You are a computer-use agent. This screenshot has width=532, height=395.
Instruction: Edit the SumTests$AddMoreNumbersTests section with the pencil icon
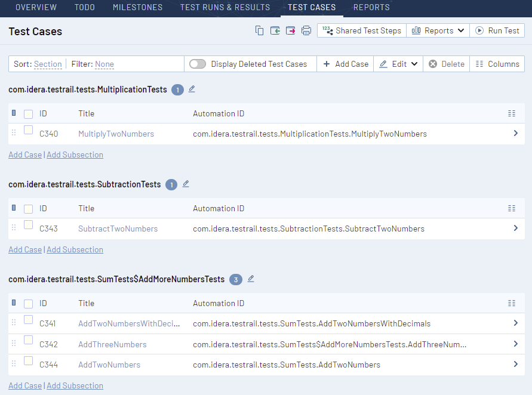point(251,279)
